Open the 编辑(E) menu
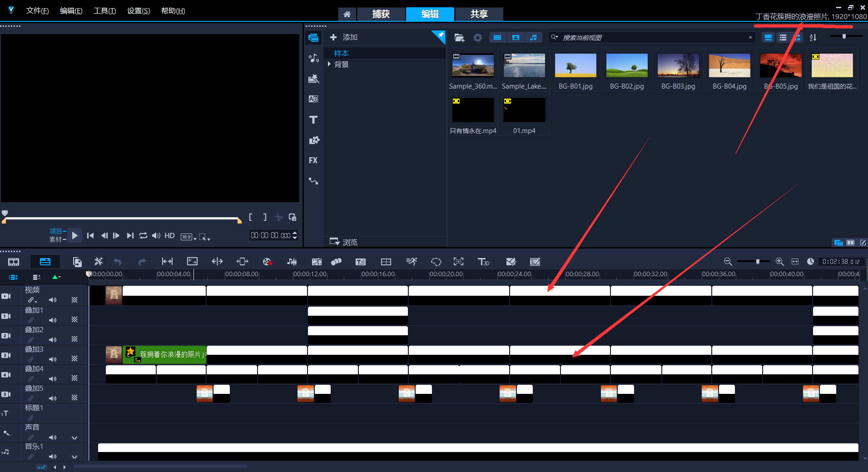Viewport: 868px width, 472px height. click(71, 11)
